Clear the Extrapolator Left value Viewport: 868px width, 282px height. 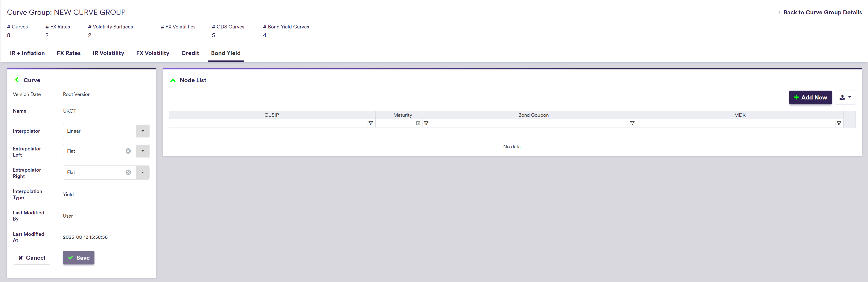coord(128,151)
